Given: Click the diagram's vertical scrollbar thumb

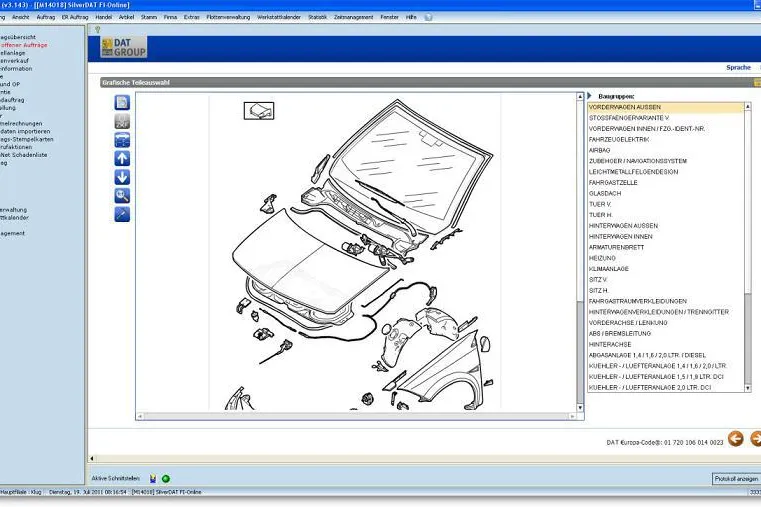Looking at the screenshot, I should click(579, 349).
